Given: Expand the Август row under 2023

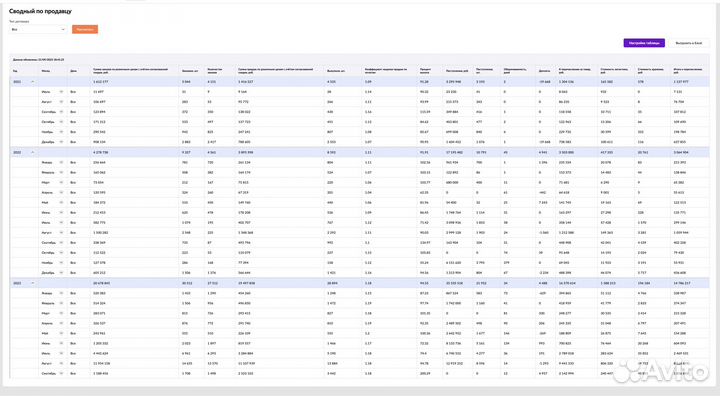Looking at the screenshot, I should click(61, 363).
